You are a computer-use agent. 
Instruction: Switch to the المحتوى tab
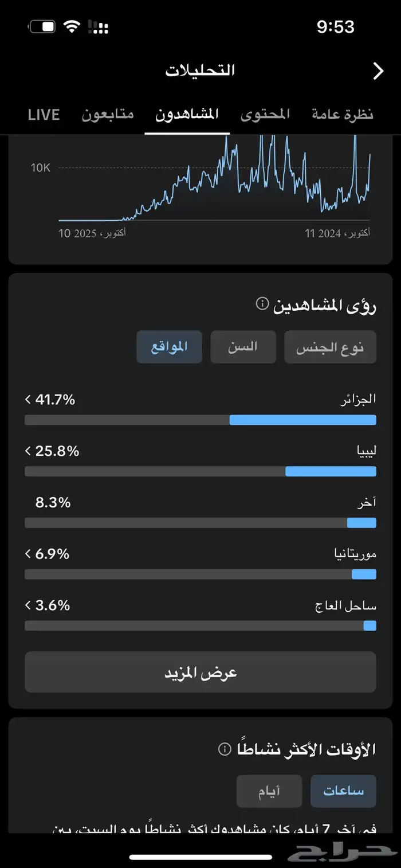tap(265, 114)
